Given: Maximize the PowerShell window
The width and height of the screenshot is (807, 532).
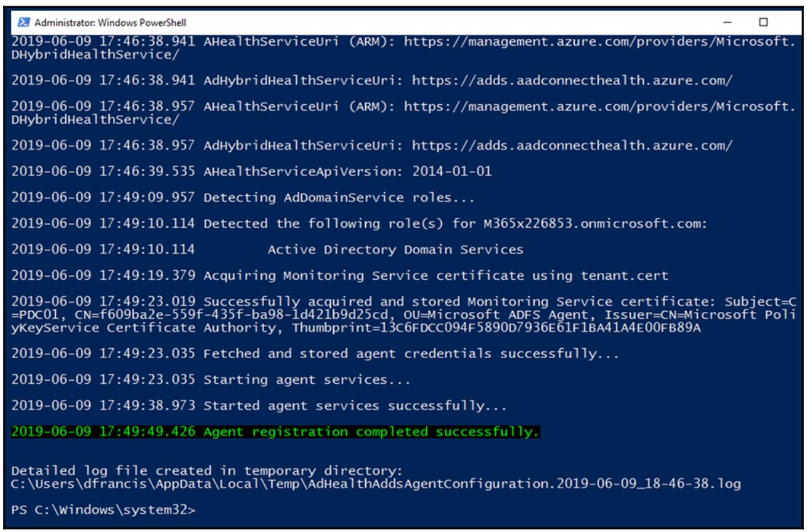Looking at the screenshot, I should tap(763, 23).
